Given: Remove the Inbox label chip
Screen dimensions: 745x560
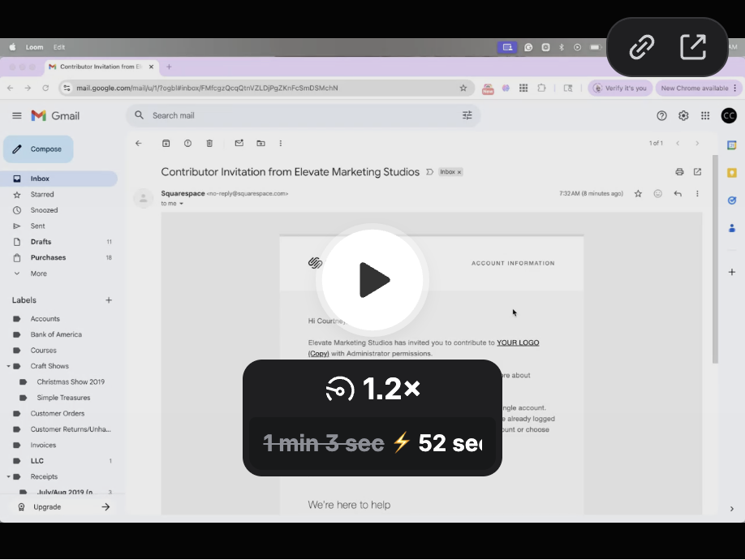Looking at the screenshot, I should tap(459, 172).
